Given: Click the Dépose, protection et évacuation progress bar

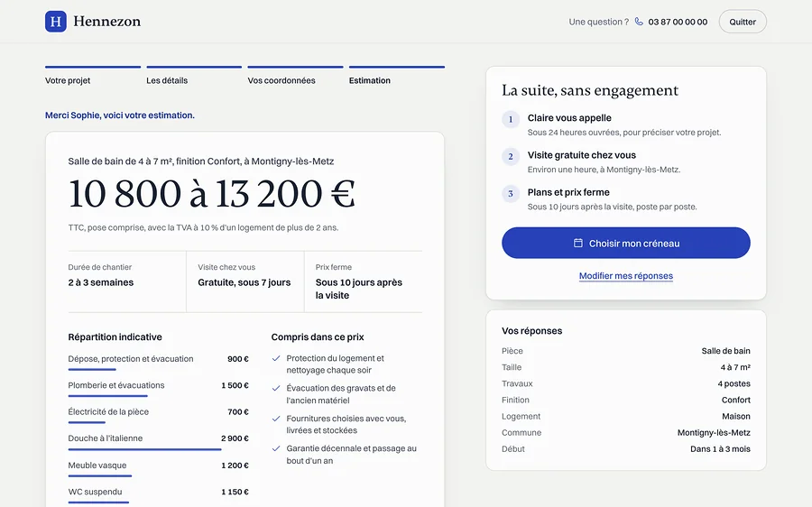Looking at the screenshot, I should coord(92,369).
